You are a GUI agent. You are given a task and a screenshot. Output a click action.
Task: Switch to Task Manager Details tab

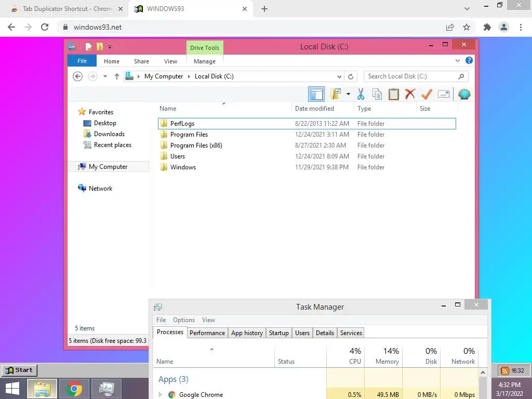point(325,333)
